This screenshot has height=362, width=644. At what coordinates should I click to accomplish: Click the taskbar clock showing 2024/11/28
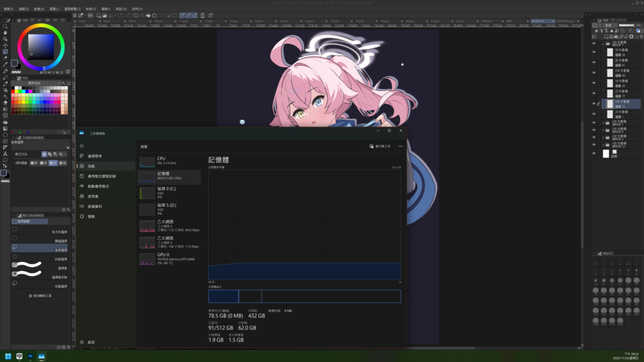tap(626, 356)
